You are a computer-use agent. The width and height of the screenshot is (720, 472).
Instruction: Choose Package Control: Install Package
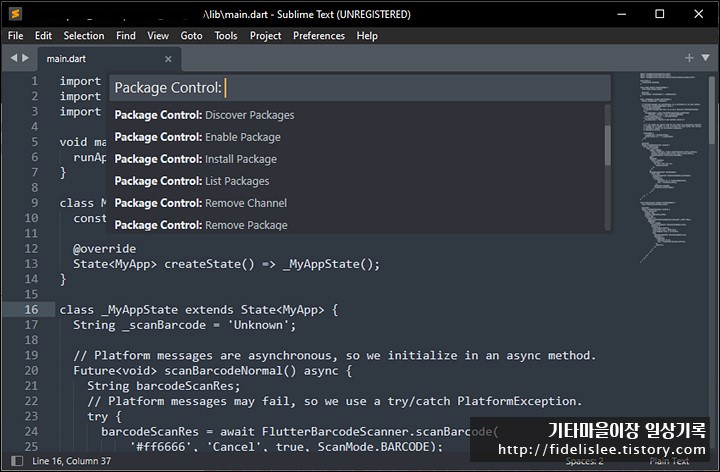(357, 159)
